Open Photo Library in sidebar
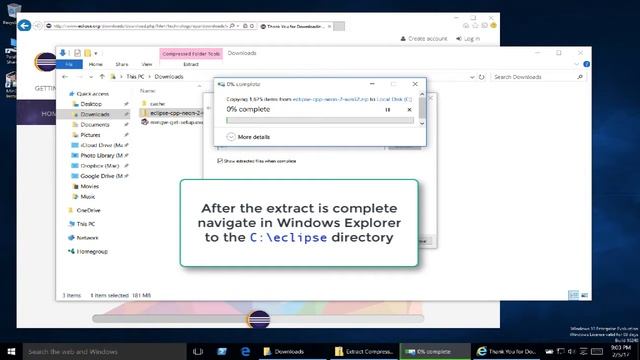 pos(101,155)
